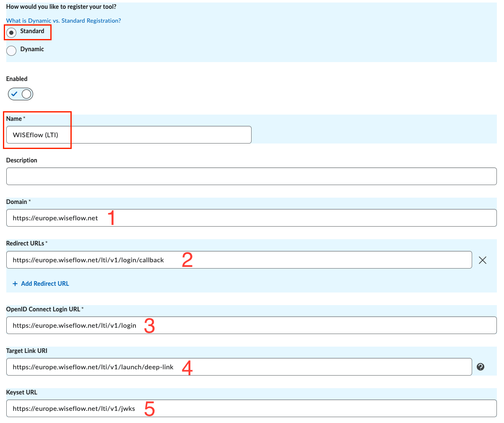Screen dimensions: 504x423
Task: Click the Redirect URLs input field
Action: click(239, 260)
